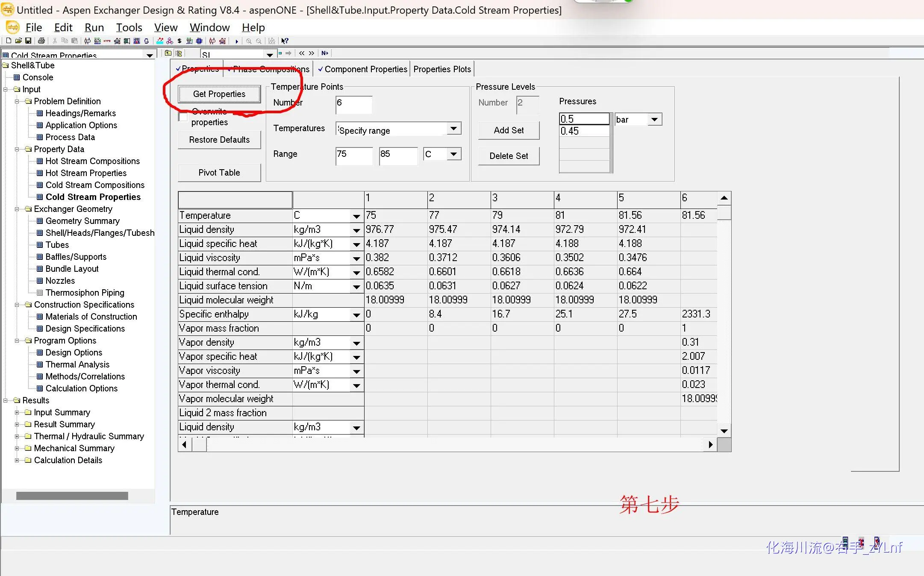Collapse the Property Data tree folder
This screenshot has height=576, width=924.
17,149
